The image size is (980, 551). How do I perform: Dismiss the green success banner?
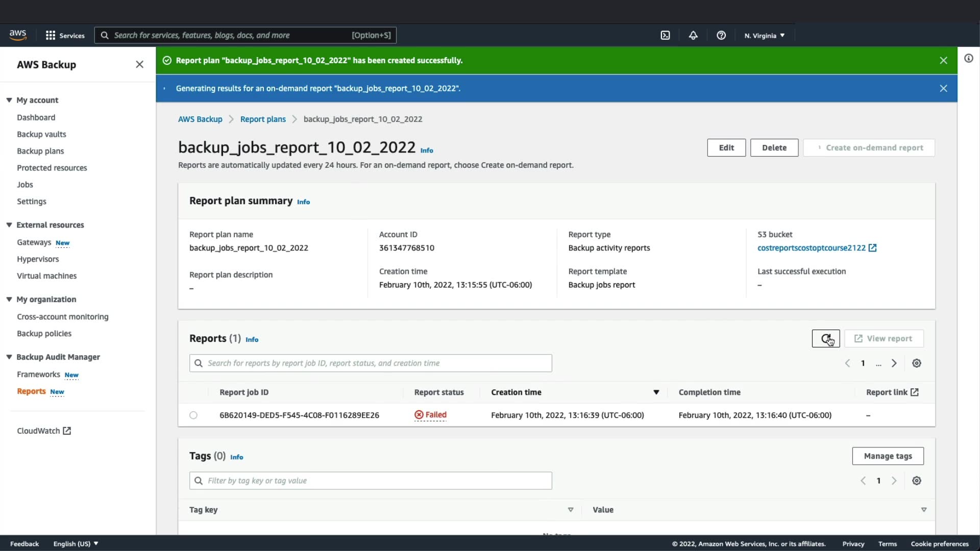click(943, 60)
